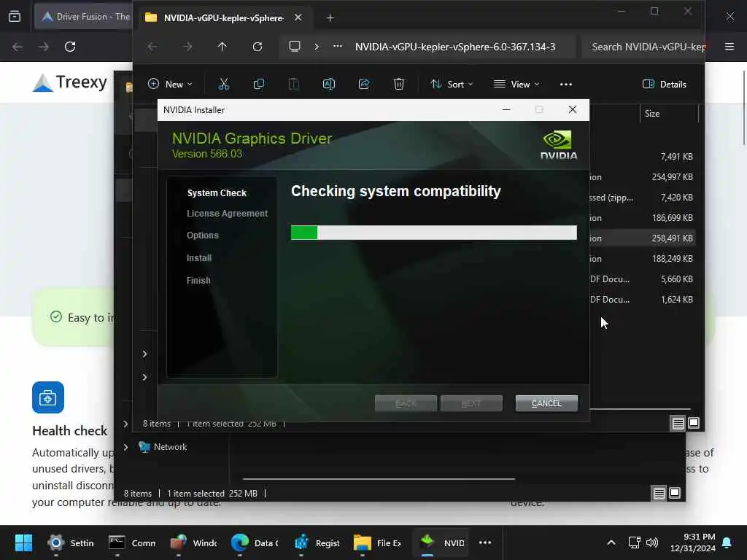
Task: Click the Health check medical kit icon
Action: [x=48, y=397]
